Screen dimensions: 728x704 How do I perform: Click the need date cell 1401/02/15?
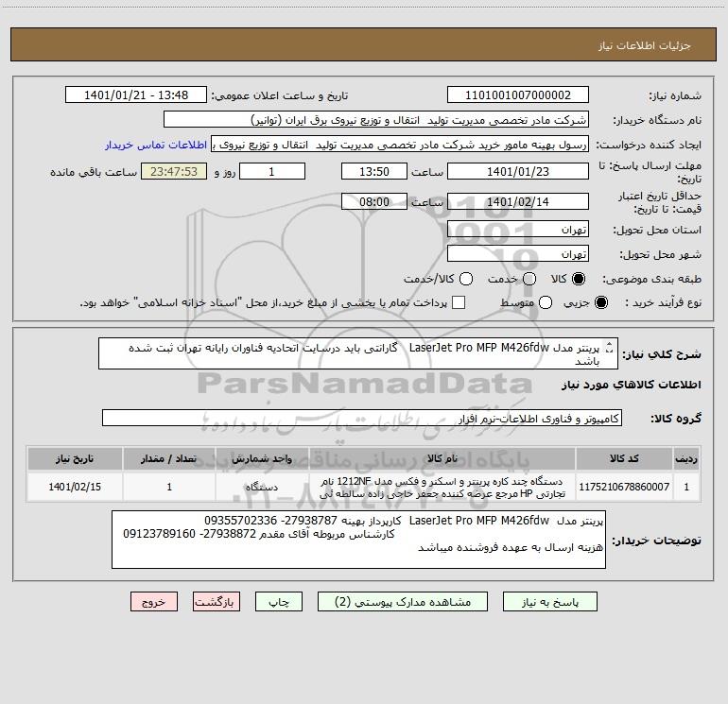75,487
